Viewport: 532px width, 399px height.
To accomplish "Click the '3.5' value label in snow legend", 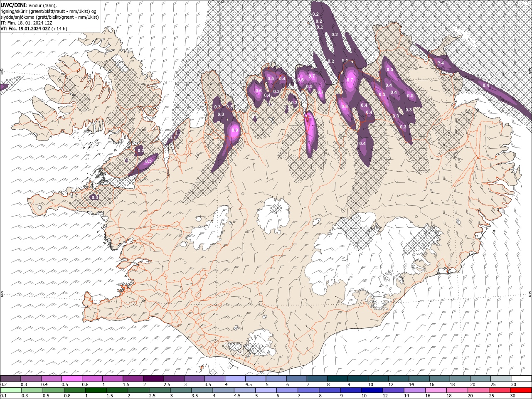I will [208, 384].
